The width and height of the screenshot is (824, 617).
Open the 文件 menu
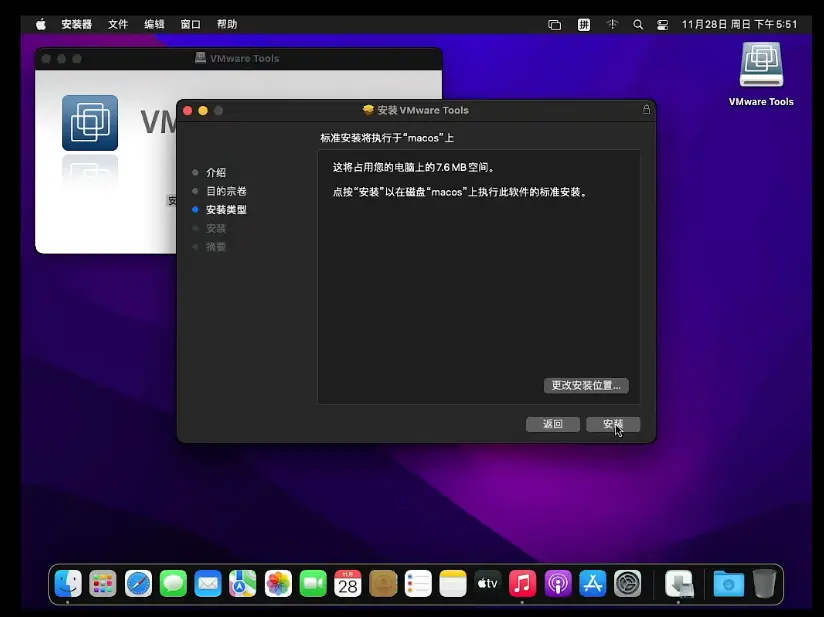pyautogui.click(x=118, y=24)
